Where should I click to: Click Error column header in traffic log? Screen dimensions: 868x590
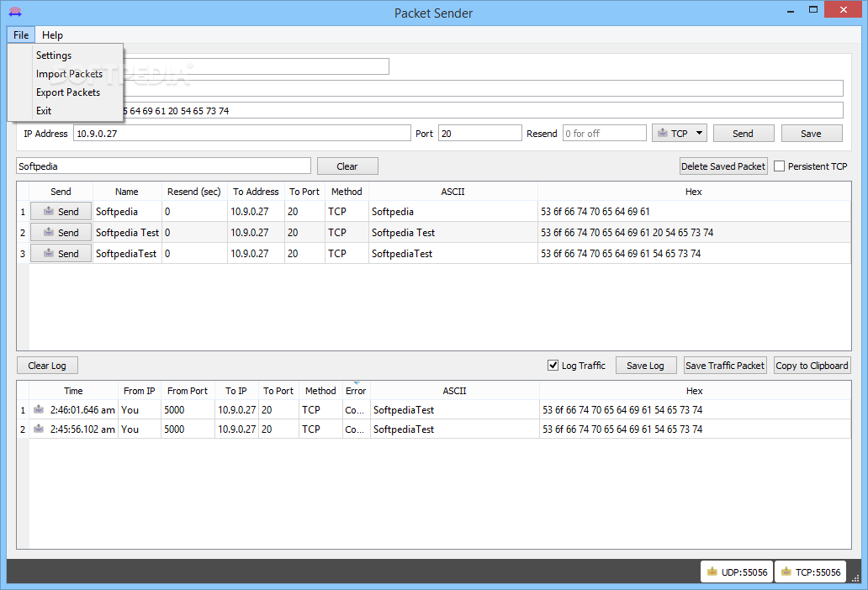tap(356, 390)
